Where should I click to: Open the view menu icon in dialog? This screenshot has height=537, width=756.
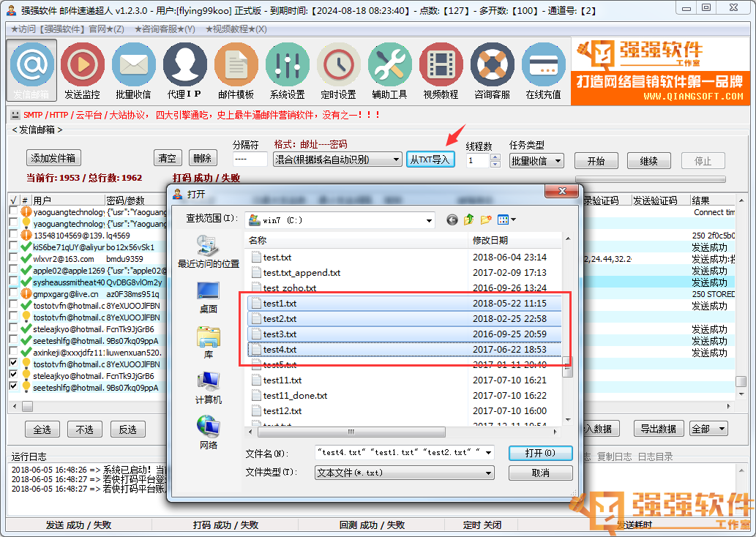[506, 220]
